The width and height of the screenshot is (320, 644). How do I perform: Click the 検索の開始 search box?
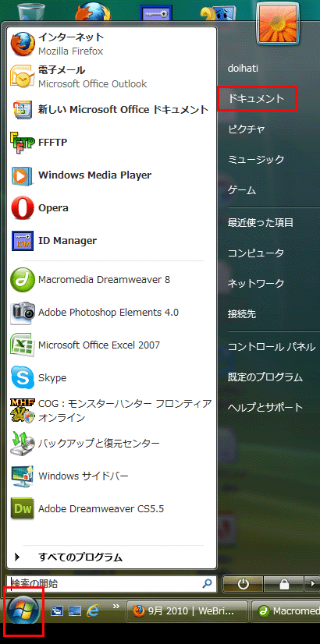[112, 583]
